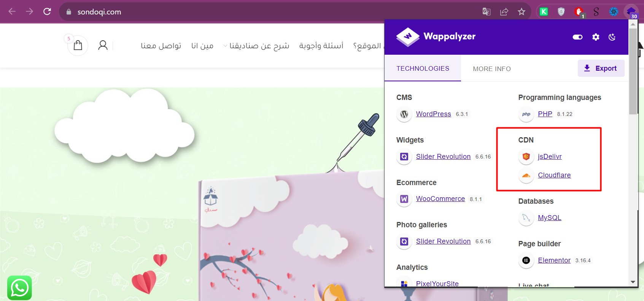Open the Elementor link
This screenshot has height=301, width=644.
pos(554,260)
